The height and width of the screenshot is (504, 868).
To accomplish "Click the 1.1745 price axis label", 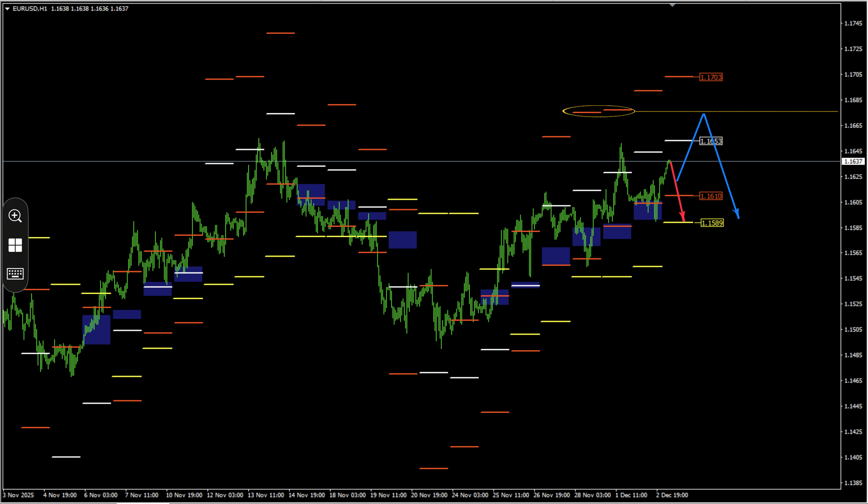I will (853, 24).
